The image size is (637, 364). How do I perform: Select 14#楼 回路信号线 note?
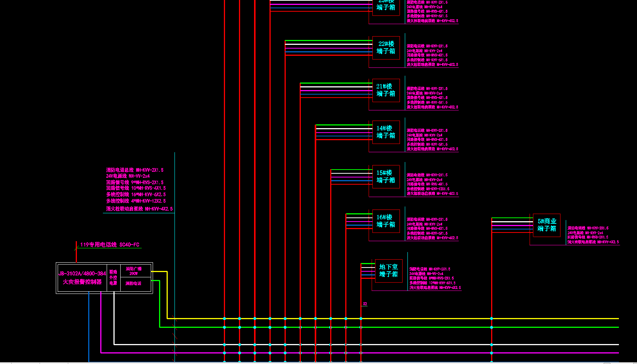[x=427, y=139]
